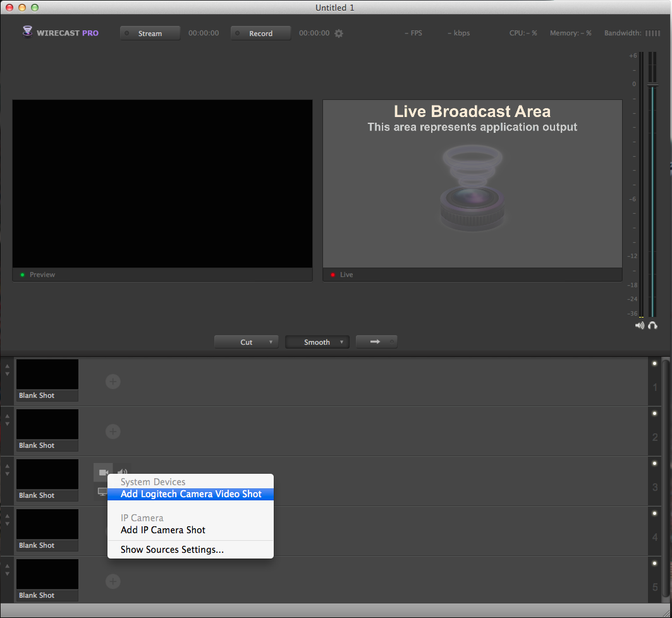This screenshot has height=618, width=672.
Task: Open the Smooth transition dropdown
Action: pyautogui.click(x=317, y=342)
